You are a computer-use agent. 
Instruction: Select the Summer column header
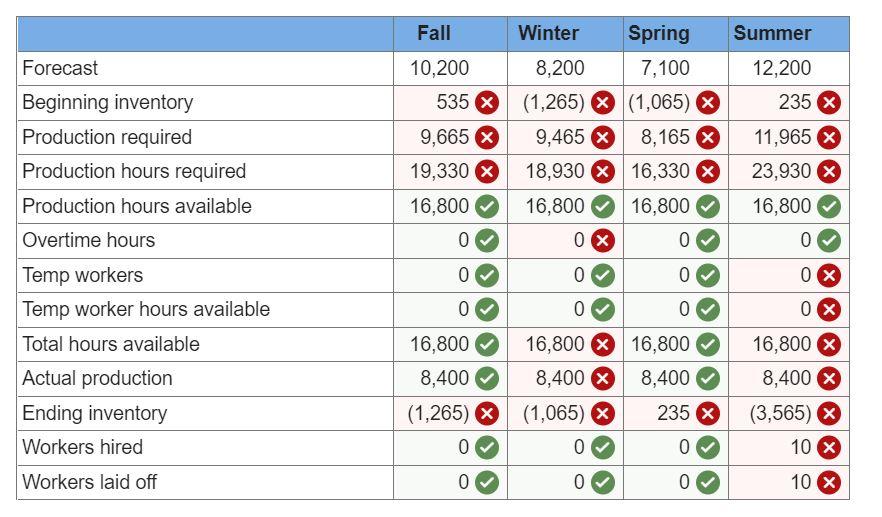772,33
